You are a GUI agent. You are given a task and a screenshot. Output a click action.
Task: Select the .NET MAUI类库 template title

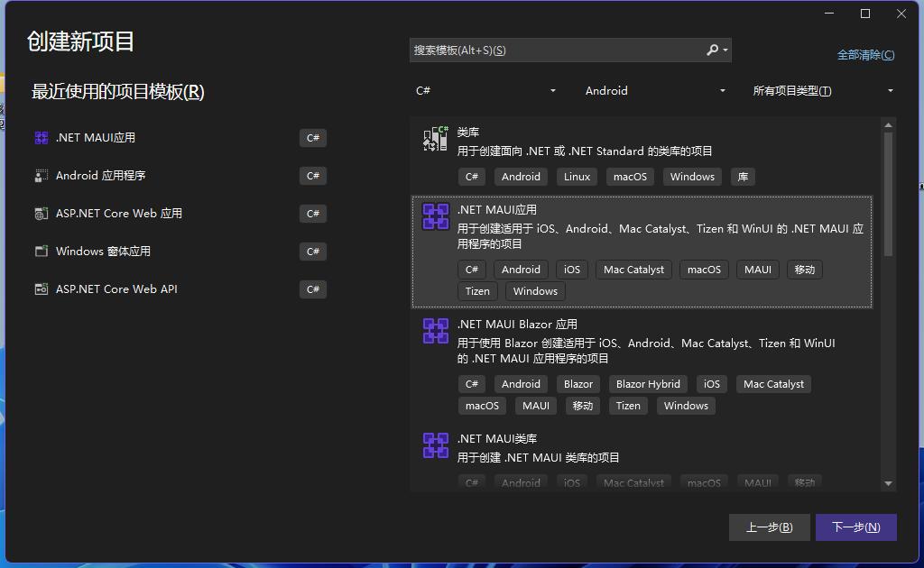click(x=497, y=439)
